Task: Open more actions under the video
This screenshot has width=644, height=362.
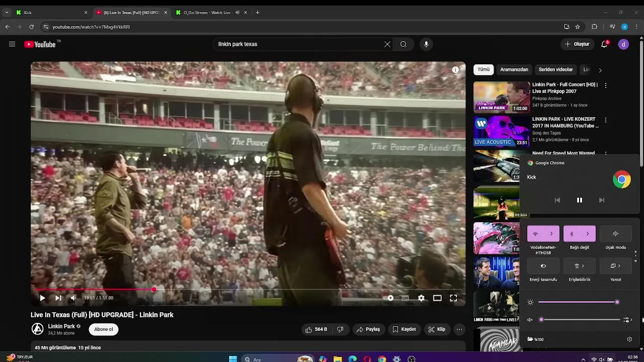Action: click(459, 329)
